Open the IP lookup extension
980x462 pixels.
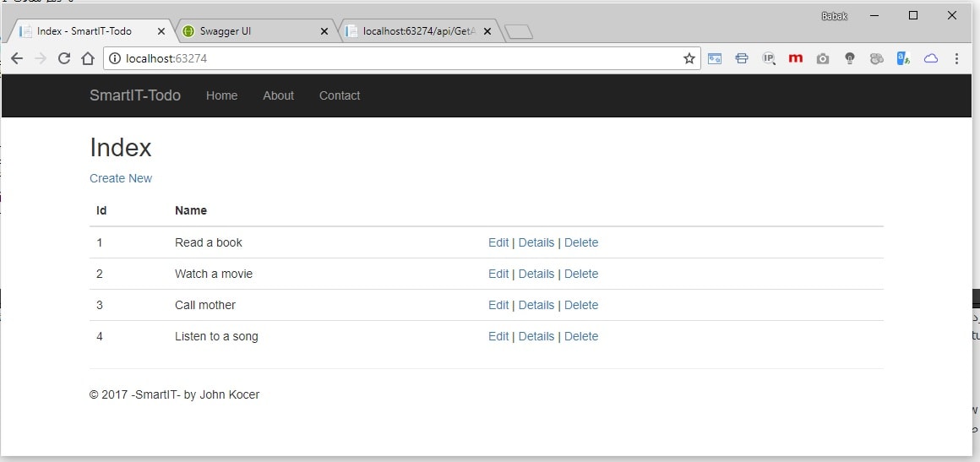[x=769, y=58]
